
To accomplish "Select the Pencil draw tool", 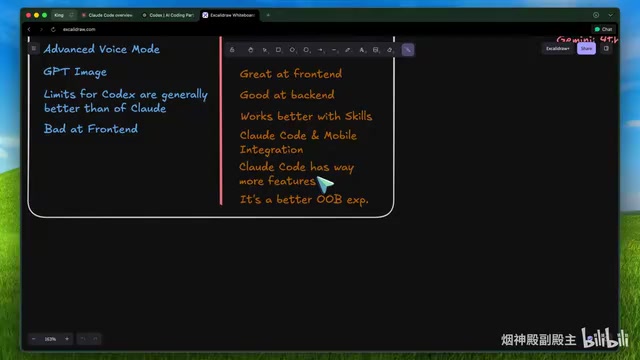I will click(348, 50).
